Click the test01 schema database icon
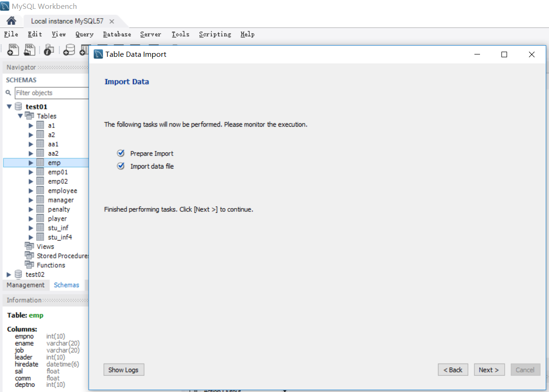The width and height of the screenshot is (549, 392). point(19,106)
